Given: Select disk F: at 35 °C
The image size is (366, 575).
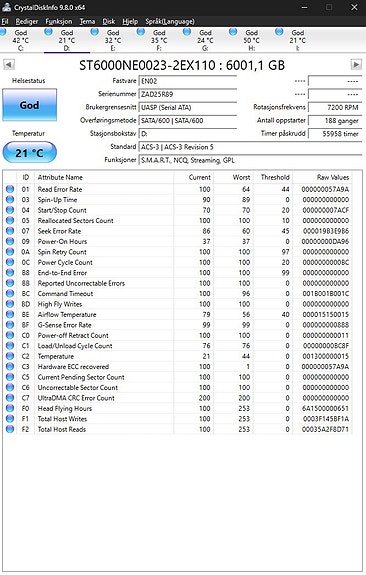Looking at the screenshot, I should click(159, 40).
